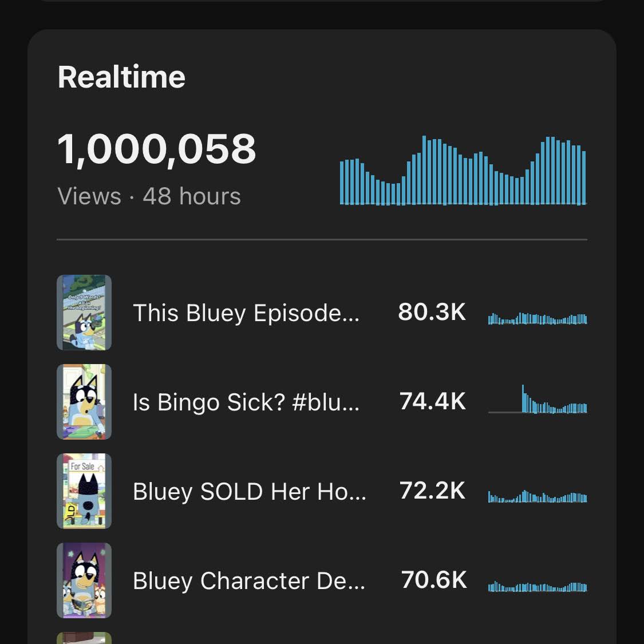Tap the 72.2K views count
644x644 pixels.
click(x=433, y=491)
